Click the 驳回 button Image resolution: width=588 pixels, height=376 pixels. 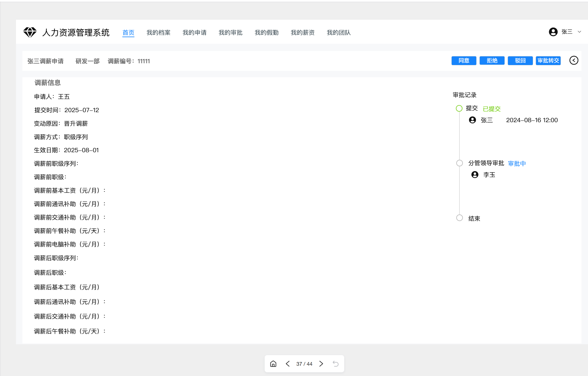(x=520, y=61)
